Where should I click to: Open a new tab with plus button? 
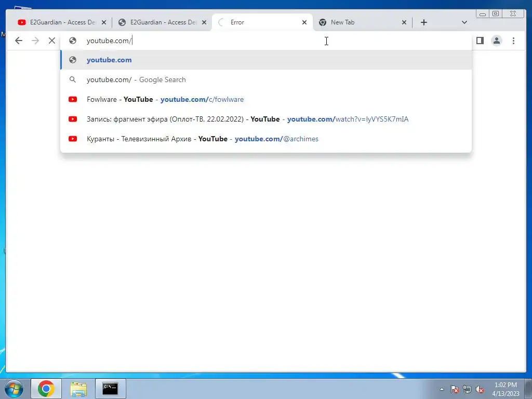coord(424,22)
